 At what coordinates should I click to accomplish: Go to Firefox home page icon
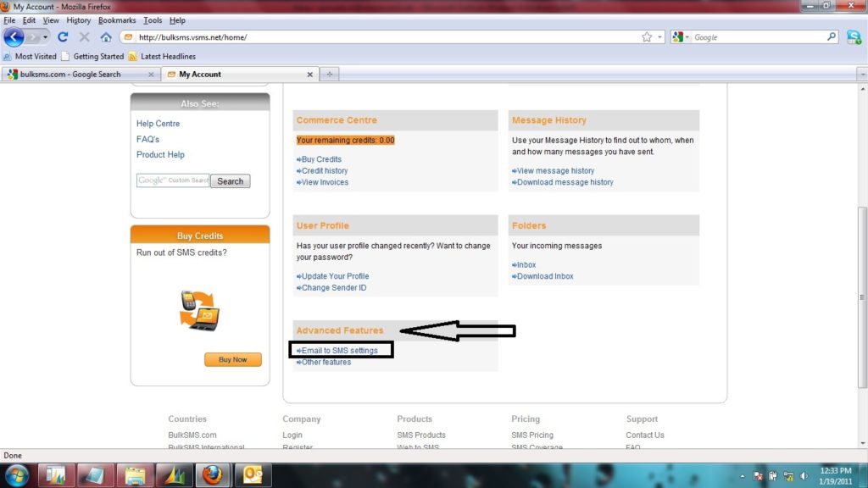pyautogui.click(x=106, y=37)
